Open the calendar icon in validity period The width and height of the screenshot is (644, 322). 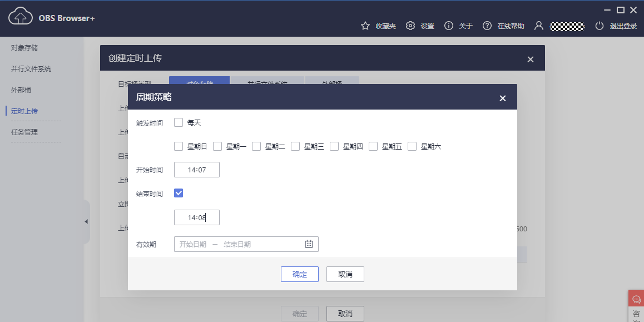309,244
